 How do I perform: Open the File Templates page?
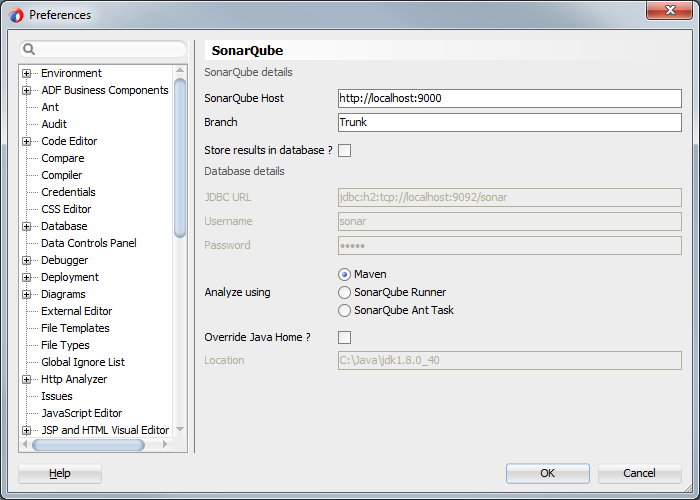click(75, 328)
